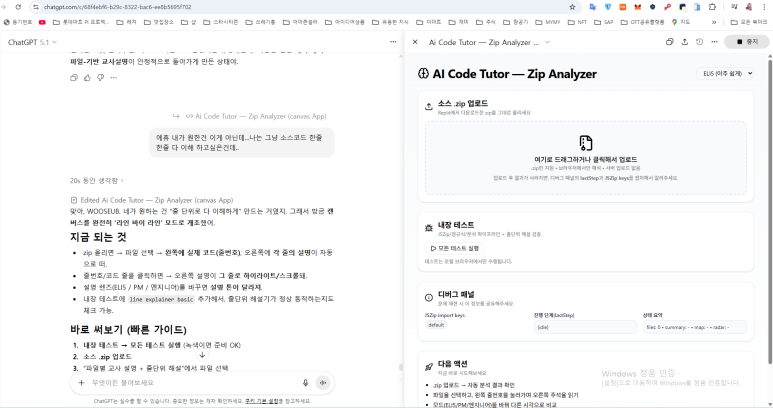Click the upload icon beside 소스 .zip 업로드
The height and width of the screenshot is (408, 773).
pos(429,106)
